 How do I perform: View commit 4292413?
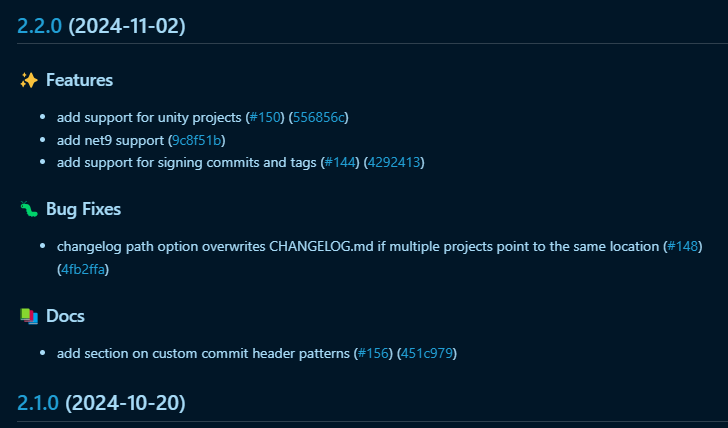394,162
